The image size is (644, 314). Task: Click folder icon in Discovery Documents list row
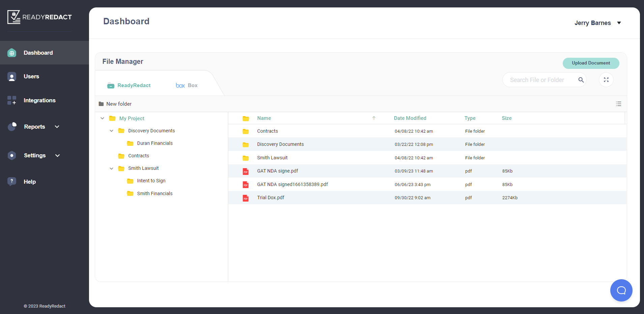pos(246,145)
